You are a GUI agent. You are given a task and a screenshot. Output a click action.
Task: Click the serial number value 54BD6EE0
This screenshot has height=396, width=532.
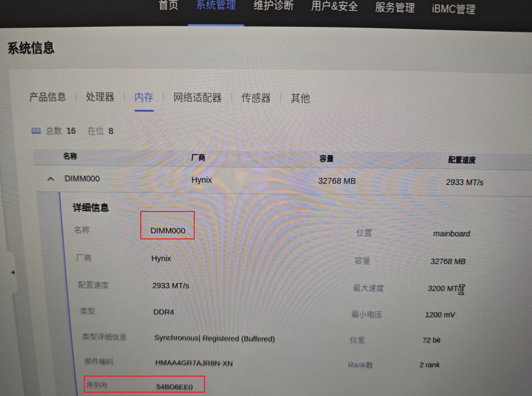(x=174, y=387)
